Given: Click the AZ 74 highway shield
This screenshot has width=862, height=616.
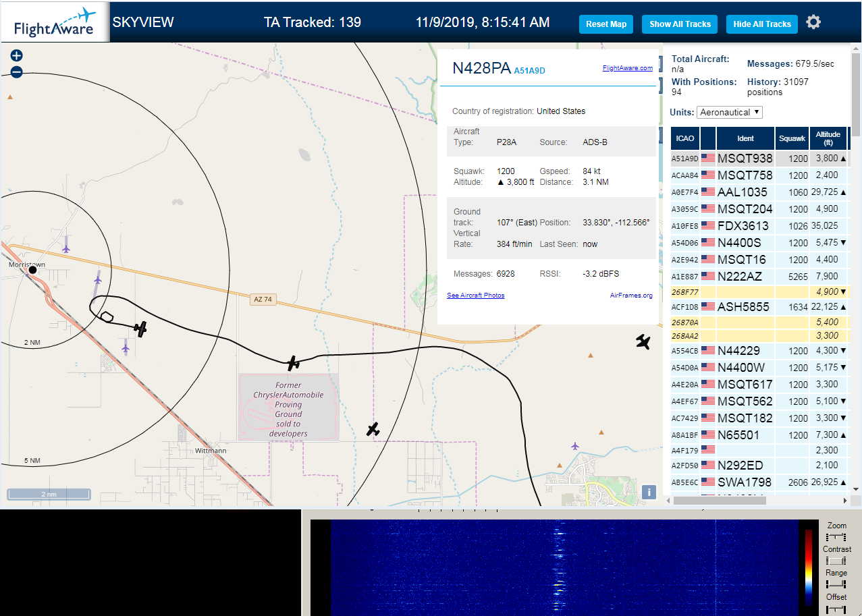Looking at the screenshot, I should (x=263, y=300).
